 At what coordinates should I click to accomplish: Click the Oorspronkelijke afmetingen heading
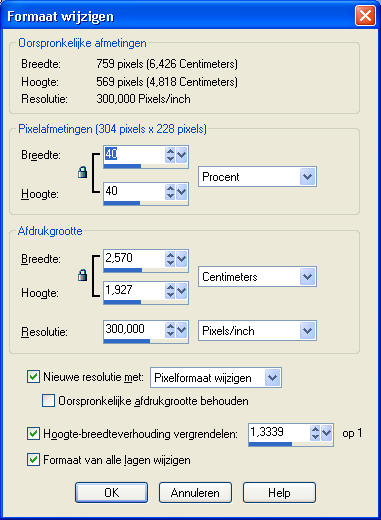tap(82, 43)
